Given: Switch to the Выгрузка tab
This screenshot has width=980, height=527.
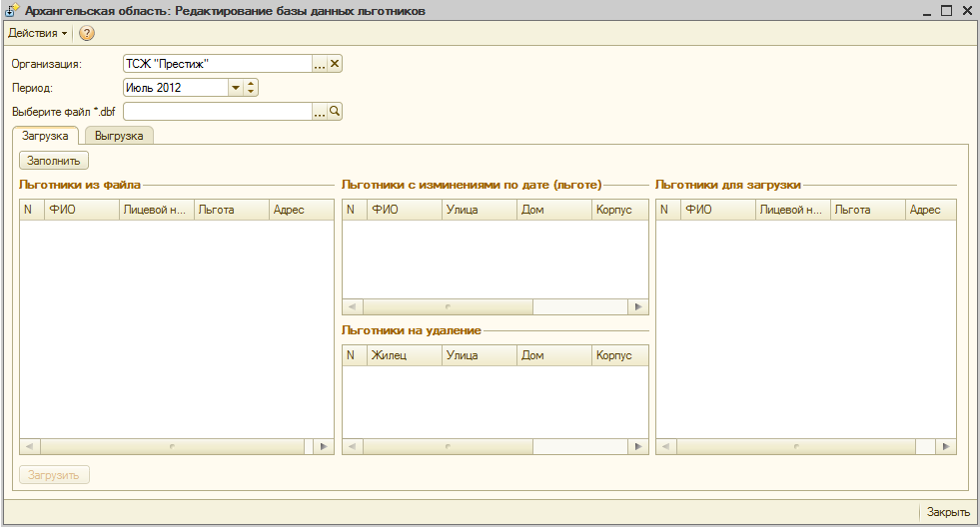Looking at the screenshot, I should tap(119, 136).
